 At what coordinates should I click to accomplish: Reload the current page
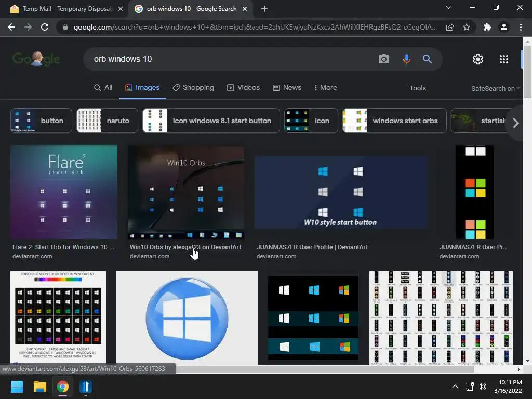tap(45, 27)
